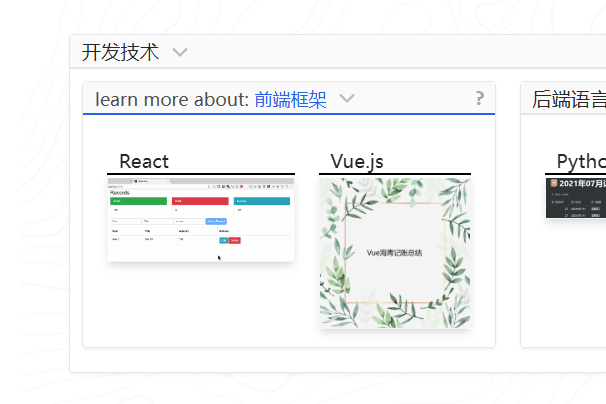Click the Vue海南记账总结 caption text
Viewport: 606px width, 404px height.
(394, 253)
